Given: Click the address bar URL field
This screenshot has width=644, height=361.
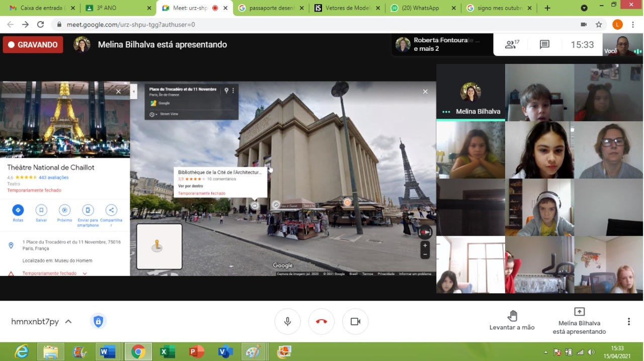Looking at the screenshot, I should pyautogui.click(x=302, y=24).
